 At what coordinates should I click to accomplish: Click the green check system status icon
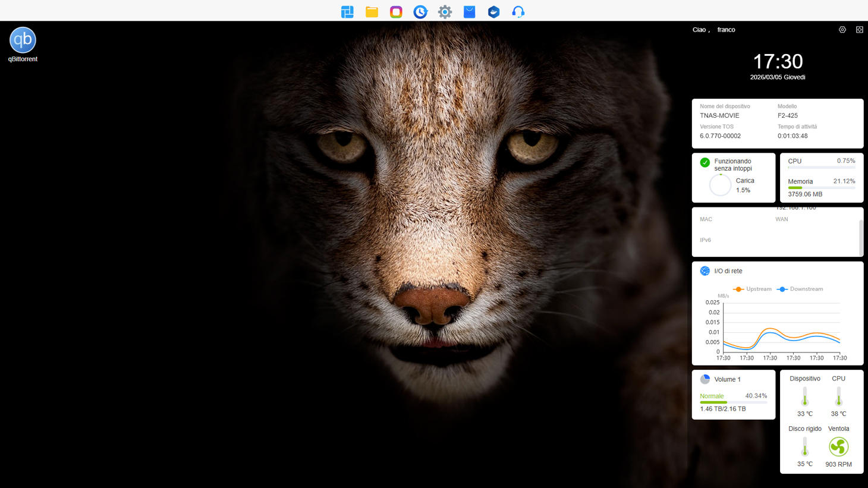(705, 162)
